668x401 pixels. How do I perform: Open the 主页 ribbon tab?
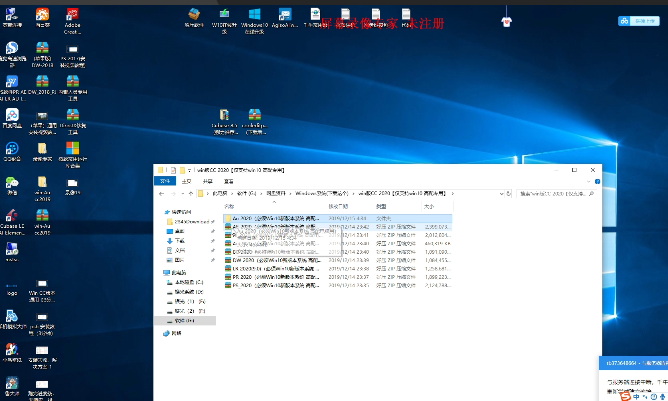pos(186,182)
